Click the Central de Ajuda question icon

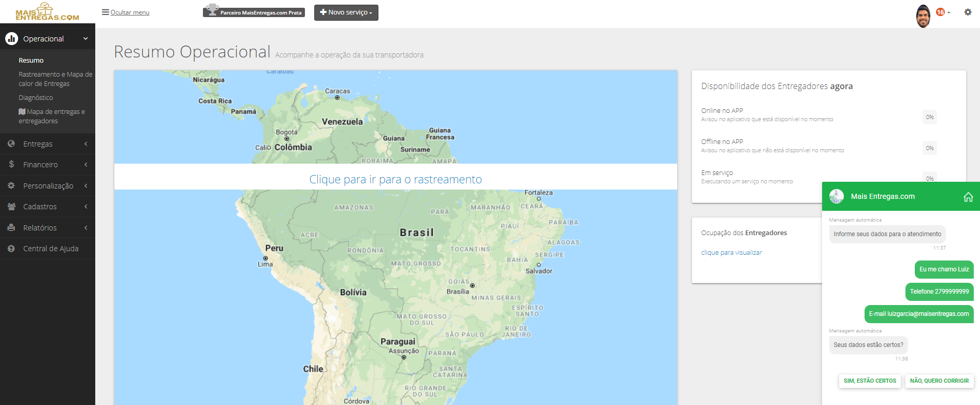(x=11, y=249)
